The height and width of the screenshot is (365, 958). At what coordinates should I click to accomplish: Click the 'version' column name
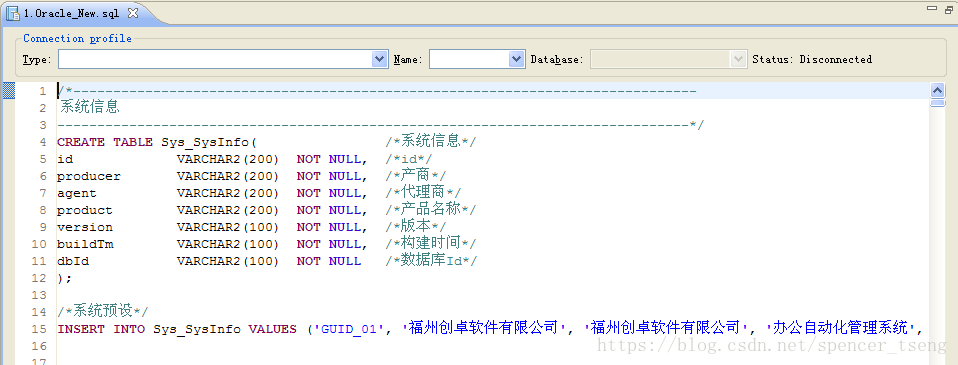[x=84, y=227]
